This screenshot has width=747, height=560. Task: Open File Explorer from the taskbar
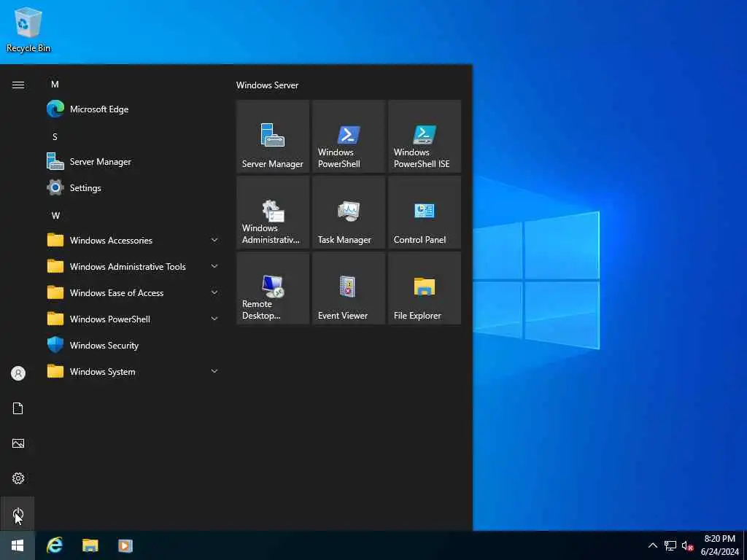coord(90,545)
